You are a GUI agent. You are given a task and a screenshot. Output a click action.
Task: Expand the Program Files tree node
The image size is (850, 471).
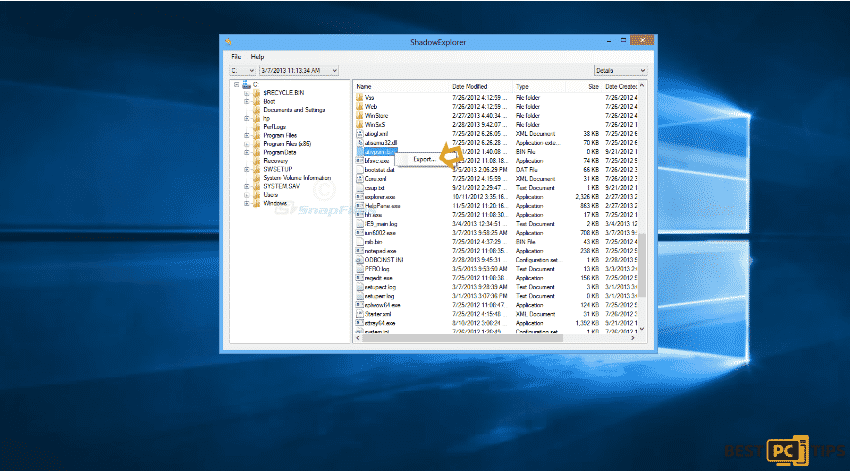[247, 136]
